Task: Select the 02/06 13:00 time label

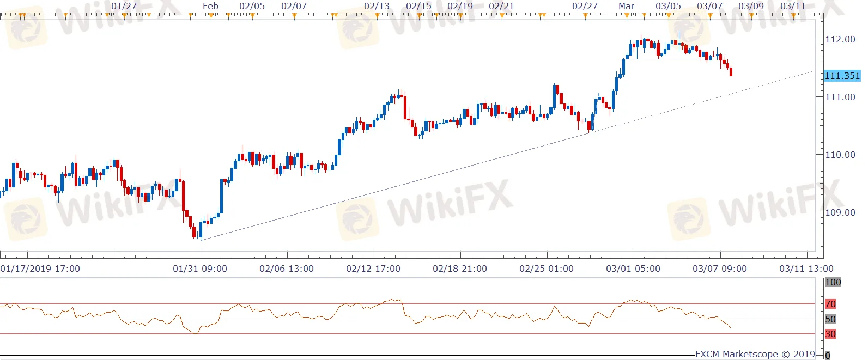Action: pos(287,269)
